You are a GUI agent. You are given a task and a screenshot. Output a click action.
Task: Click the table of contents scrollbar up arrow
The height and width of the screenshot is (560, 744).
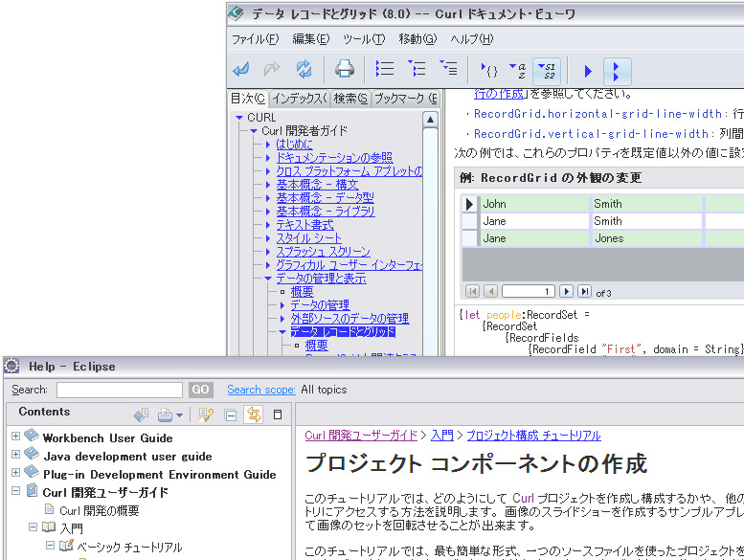click(x=430, y=120)
